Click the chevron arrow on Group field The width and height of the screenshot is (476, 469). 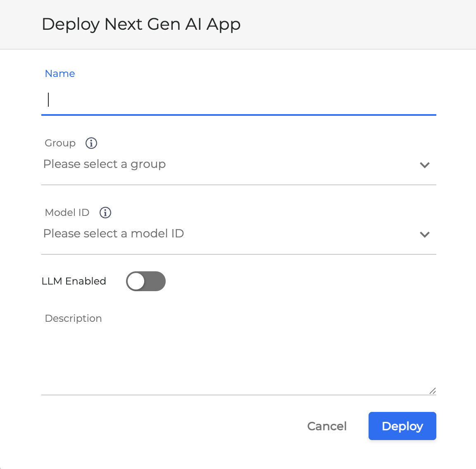click(x=424, y=165)
